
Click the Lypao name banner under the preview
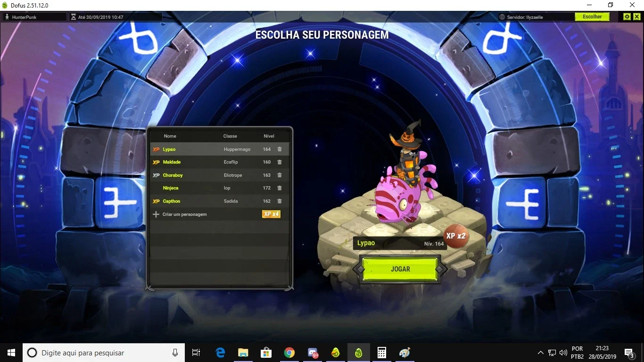[400, 243]
